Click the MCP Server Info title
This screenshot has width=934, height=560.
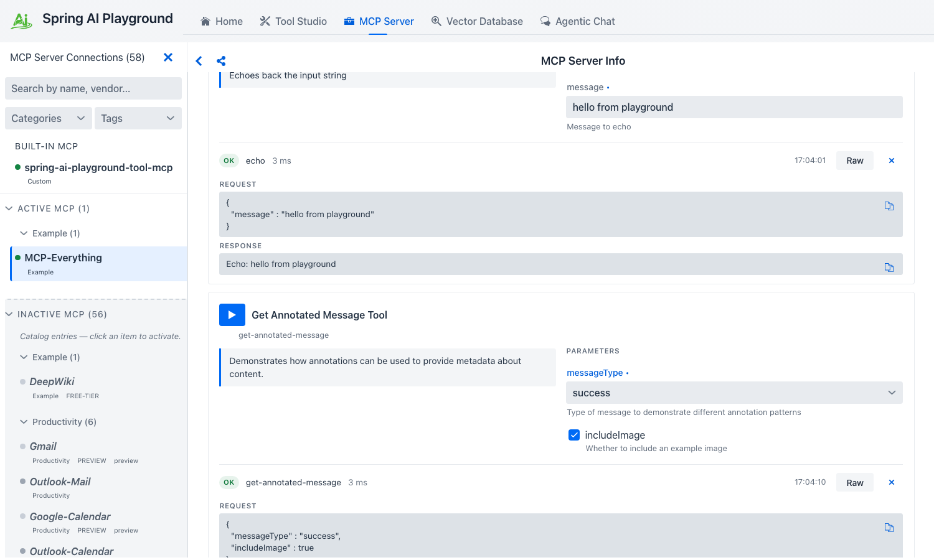pos(583,61)
